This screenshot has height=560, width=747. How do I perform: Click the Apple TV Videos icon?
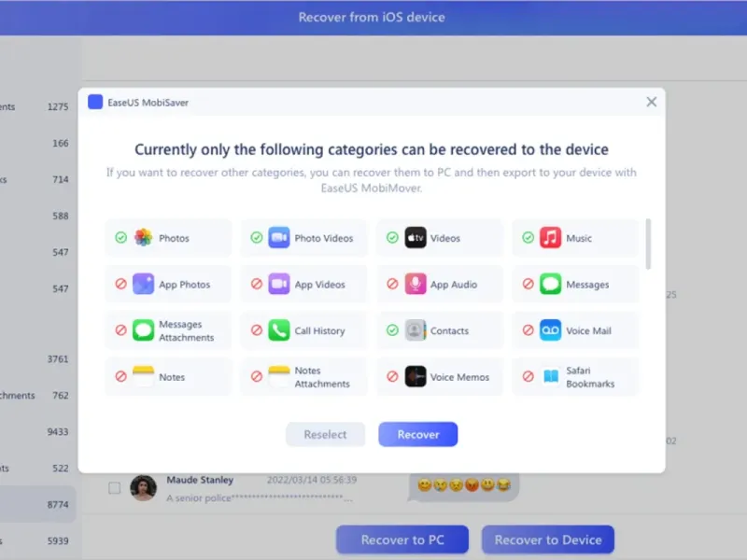pos(415,237)
